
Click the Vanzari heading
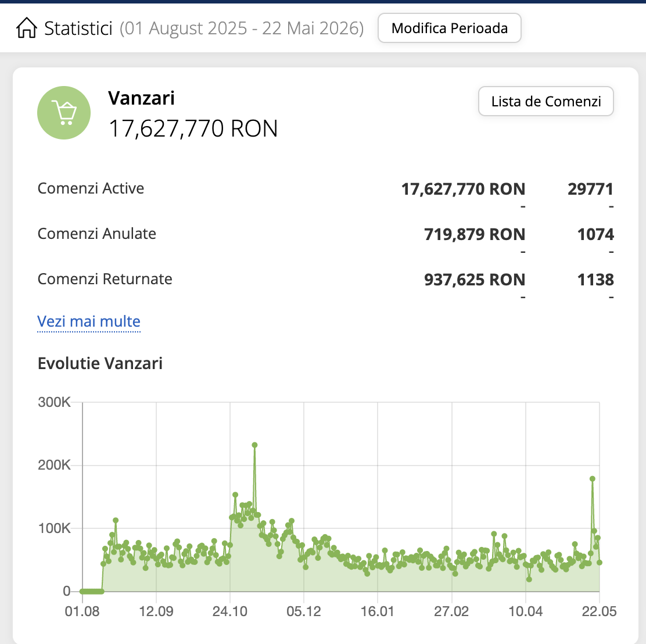point(141,98)
